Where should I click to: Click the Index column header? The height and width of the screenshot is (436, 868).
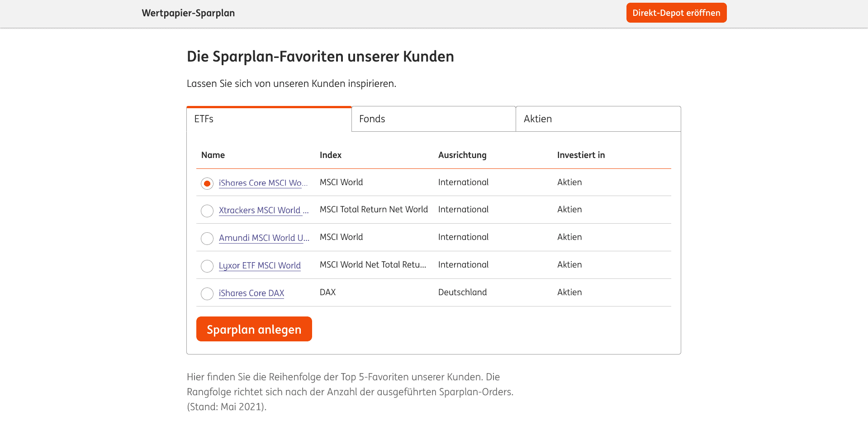(x=331, y=155)
